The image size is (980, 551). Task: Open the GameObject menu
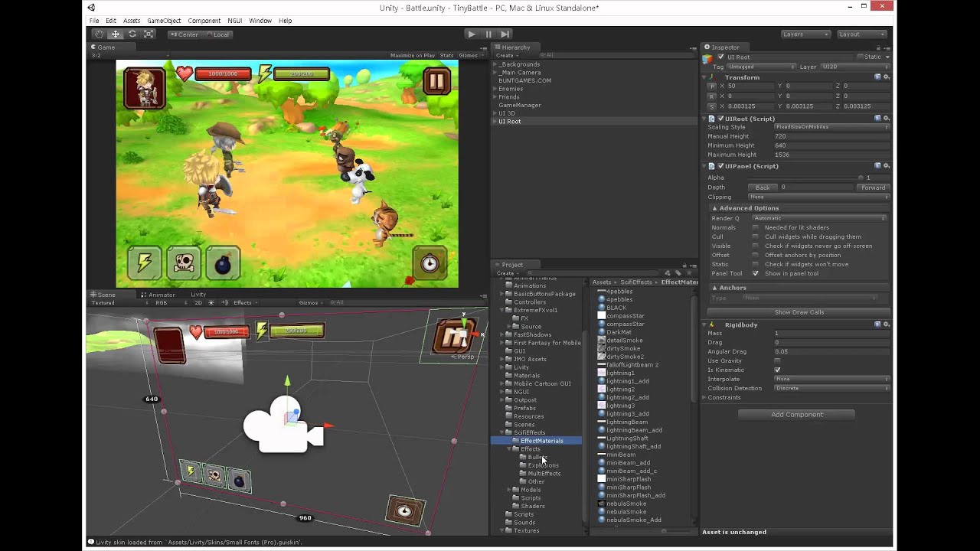pyautogui.click(x=163, y=21)
